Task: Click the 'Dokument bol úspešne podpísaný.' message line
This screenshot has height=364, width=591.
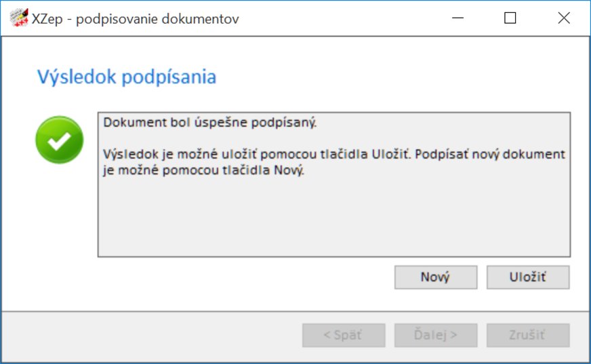Action: pos(210,124)
